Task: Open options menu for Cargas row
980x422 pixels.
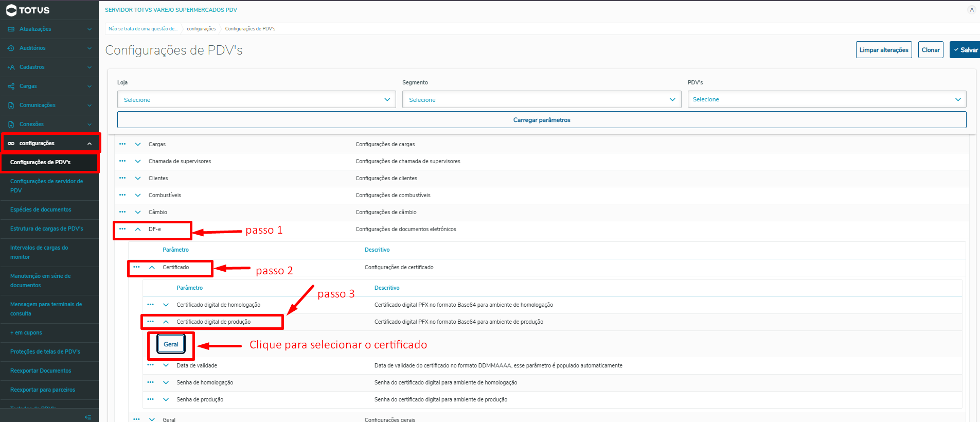Action: point(122,144)
